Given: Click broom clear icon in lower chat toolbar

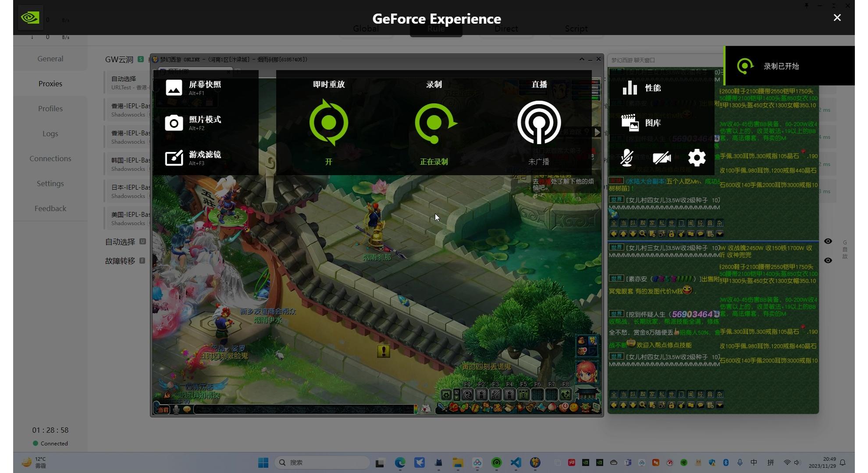Looking at the screenshot, I should click(681, 405).
